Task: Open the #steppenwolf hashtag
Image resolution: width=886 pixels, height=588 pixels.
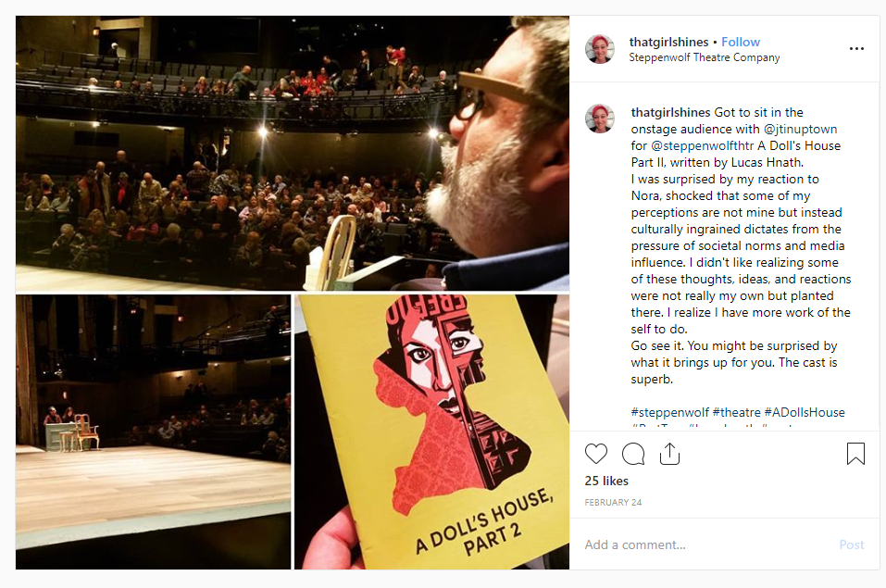Action: [669, 412]
